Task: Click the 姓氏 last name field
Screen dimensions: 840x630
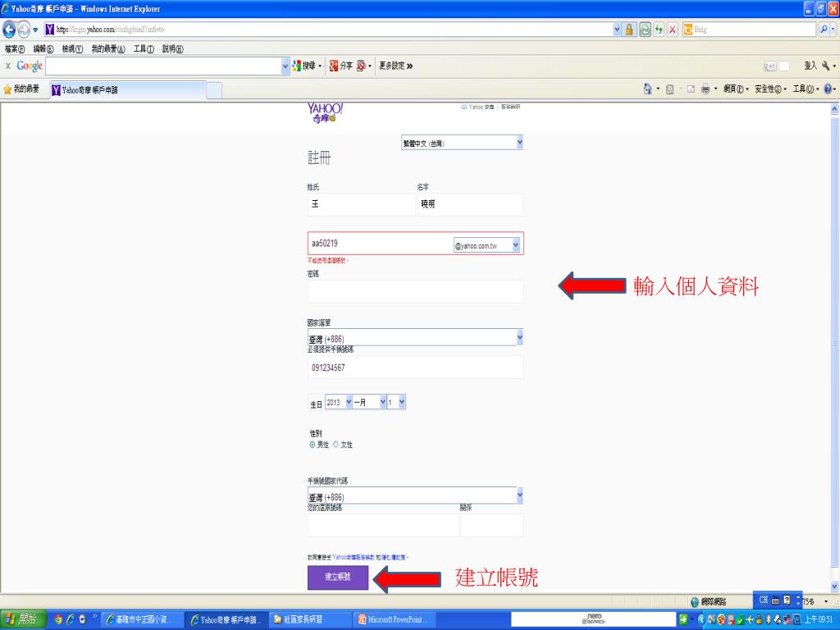Action: (x=361, y=204)
